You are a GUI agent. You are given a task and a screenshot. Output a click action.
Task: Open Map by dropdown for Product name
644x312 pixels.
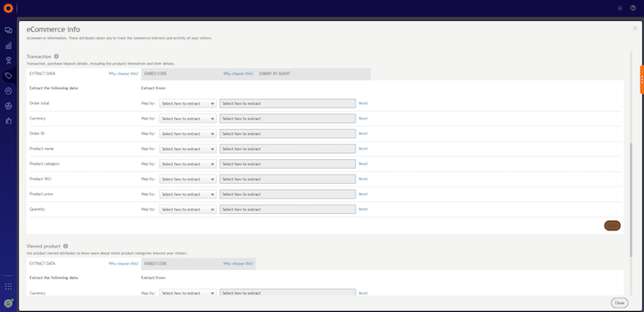tap(188, 149)
